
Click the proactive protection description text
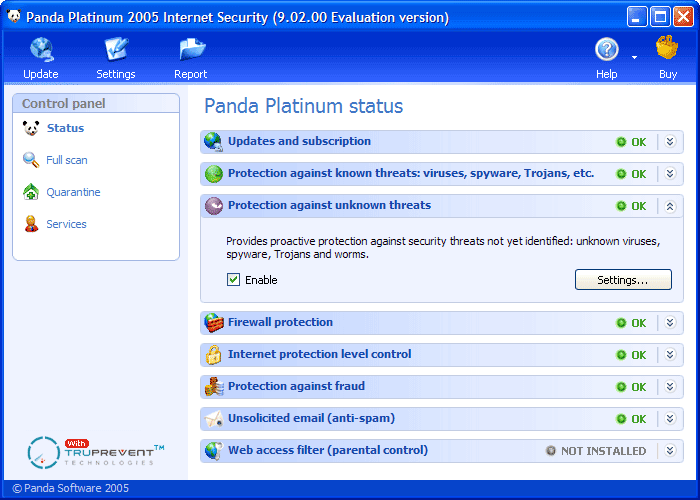pos(443,248)
